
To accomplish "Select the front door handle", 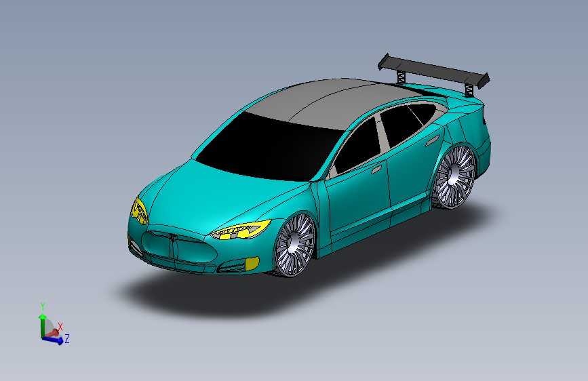I will 376,169.
